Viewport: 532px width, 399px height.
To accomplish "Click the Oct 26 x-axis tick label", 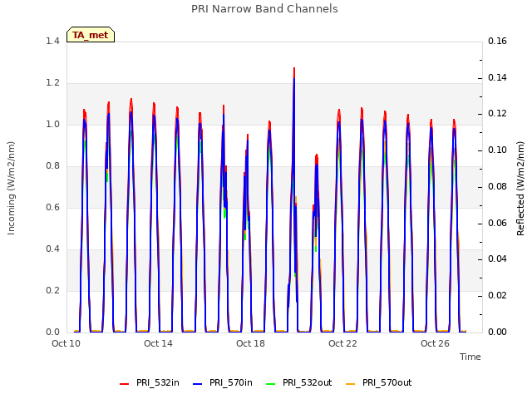I will [x=435, y=343].
